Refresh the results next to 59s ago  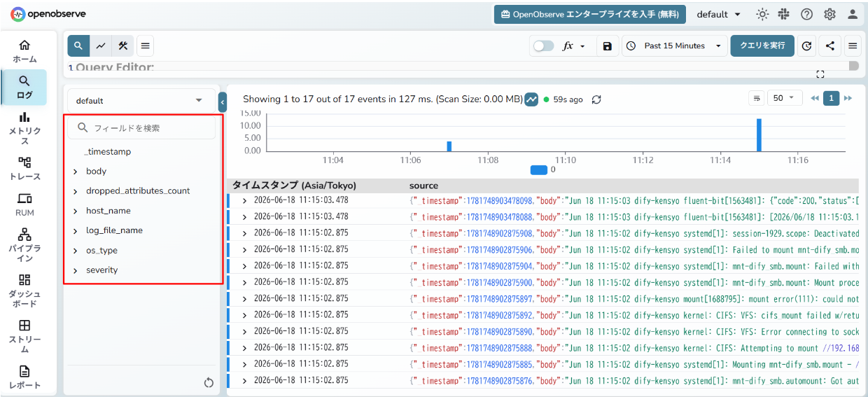click(596, 99)
